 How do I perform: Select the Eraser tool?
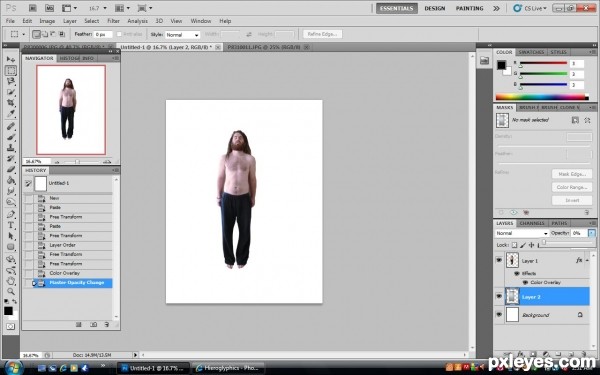[x=11, y=169]
